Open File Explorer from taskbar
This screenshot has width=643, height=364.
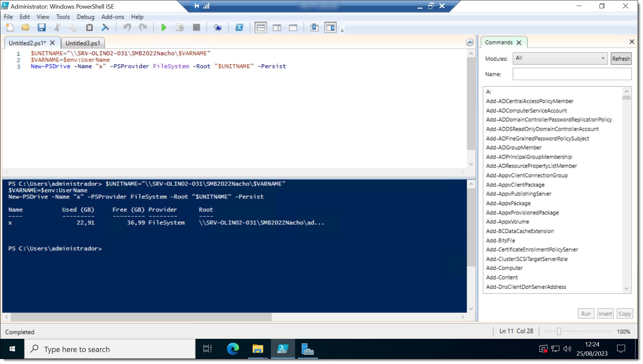click(258, 349)
